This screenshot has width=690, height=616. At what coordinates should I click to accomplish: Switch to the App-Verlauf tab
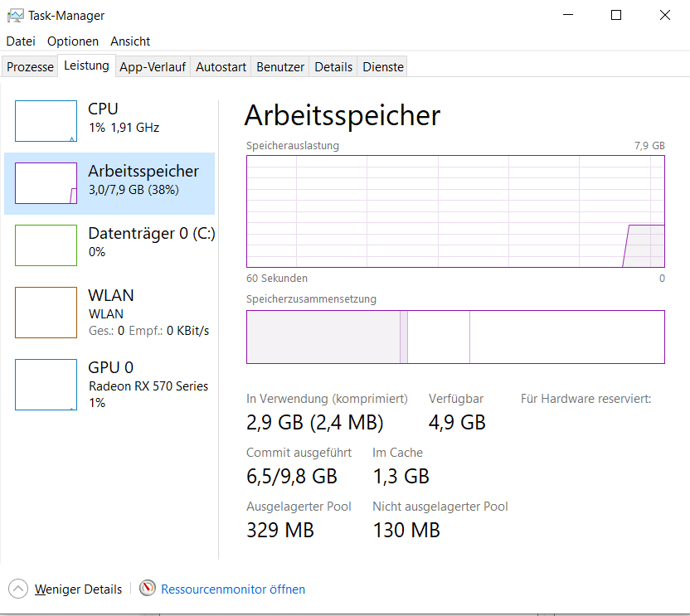[x=153, y=67]
